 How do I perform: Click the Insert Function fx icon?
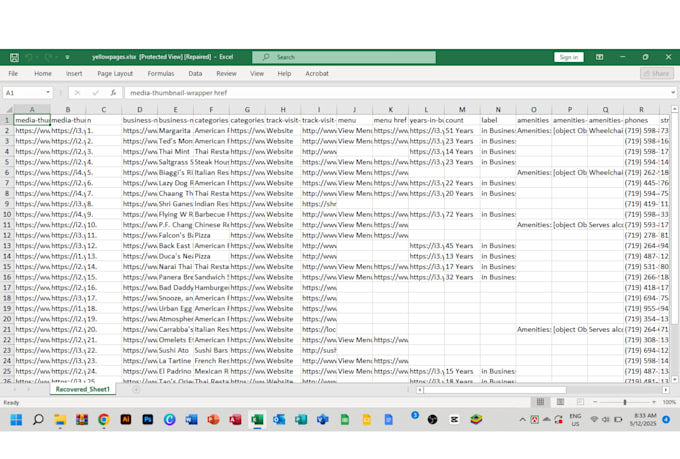point(113,93)
